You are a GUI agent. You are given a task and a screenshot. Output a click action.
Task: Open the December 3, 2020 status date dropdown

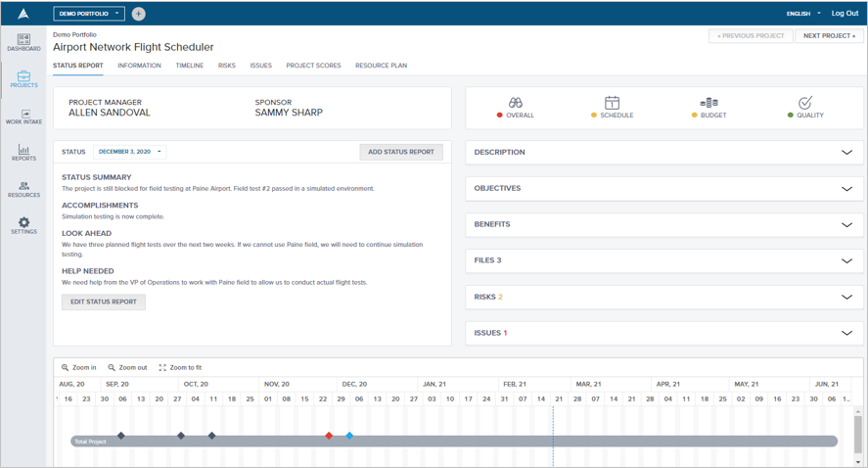tap(129, 152)
